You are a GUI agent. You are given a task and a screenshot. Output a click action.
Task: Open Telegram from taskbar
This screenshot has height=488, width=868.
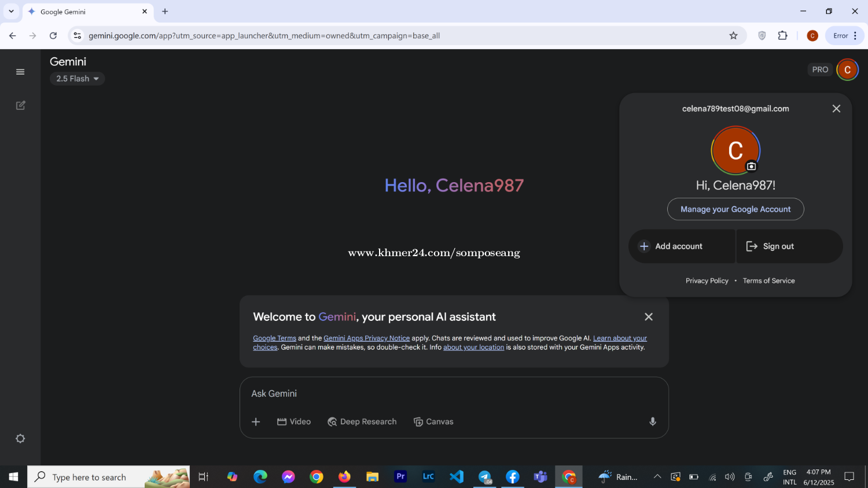click(x=484, y=477)
